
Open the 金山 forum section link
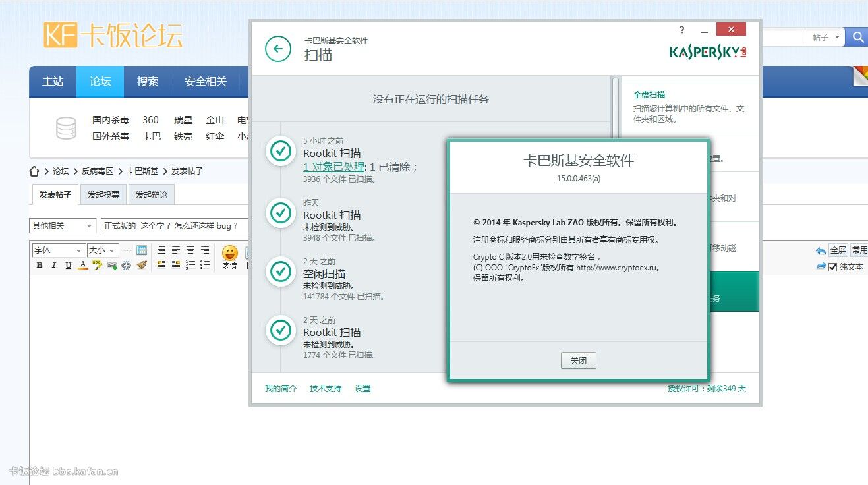215,120
